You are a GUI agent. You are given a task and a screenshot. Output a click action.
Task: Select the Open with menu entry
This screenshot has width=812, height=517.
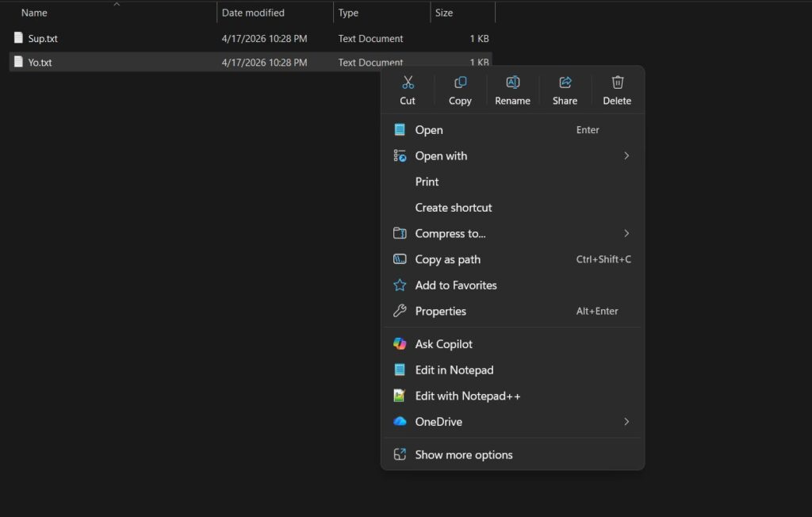pyautogui.click(x=513, y=156)
